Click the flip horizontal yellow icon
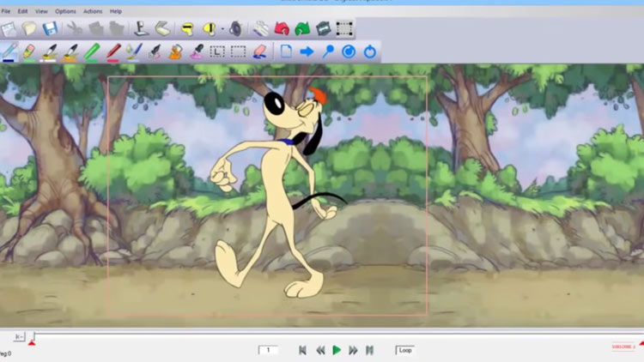This screenshot has height=362, width=644. (x=187, y=29)
